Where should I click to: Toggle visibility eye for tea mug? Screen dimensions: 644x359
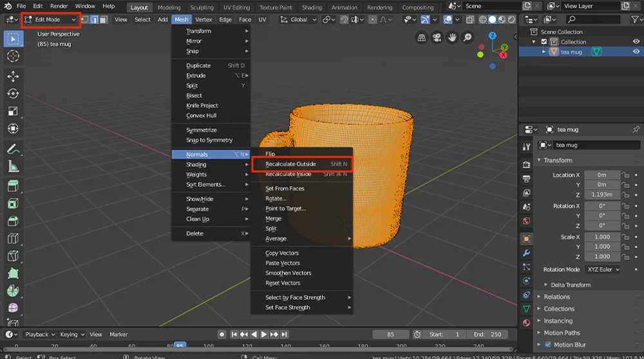(x=636, y=52)
